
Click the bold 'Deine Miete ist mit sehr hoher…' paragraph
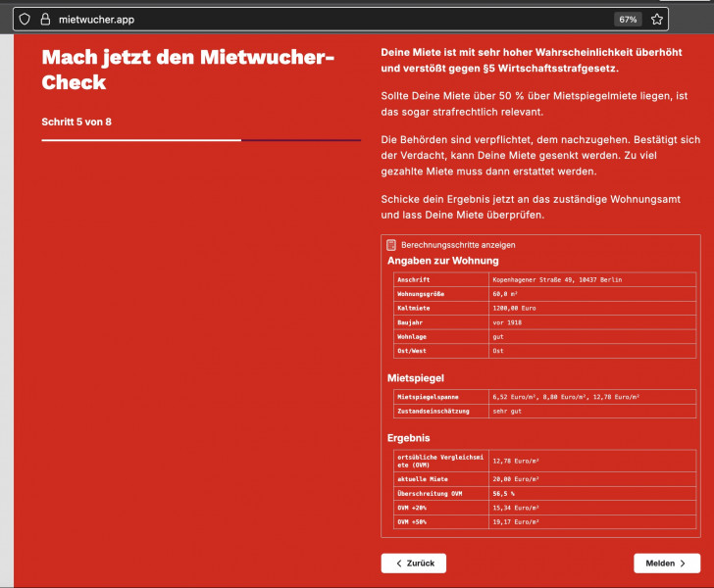[x=532, y=60]
